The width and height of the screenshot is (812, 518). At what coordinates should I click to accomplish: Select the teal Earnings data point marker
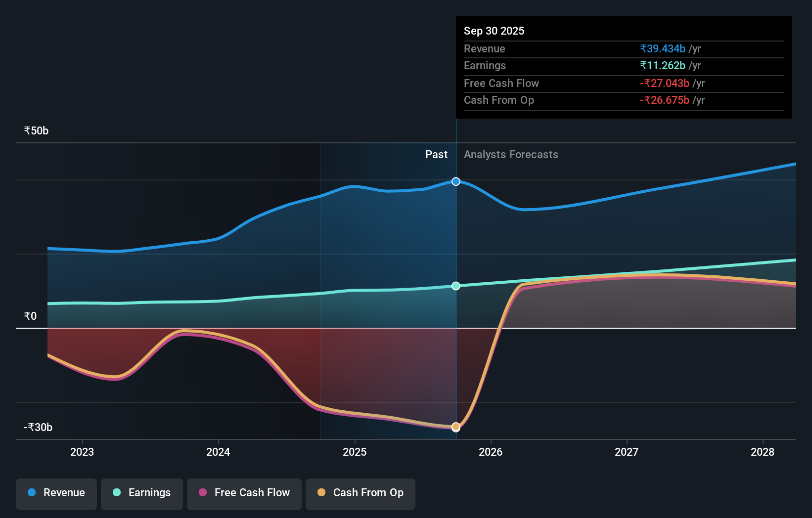(x=455, y=286)
